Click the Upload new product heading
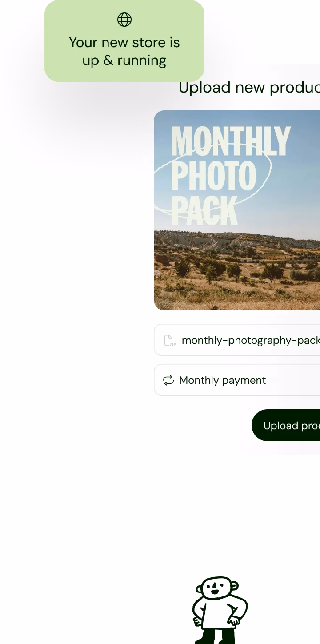 click(x=249, y=87)
